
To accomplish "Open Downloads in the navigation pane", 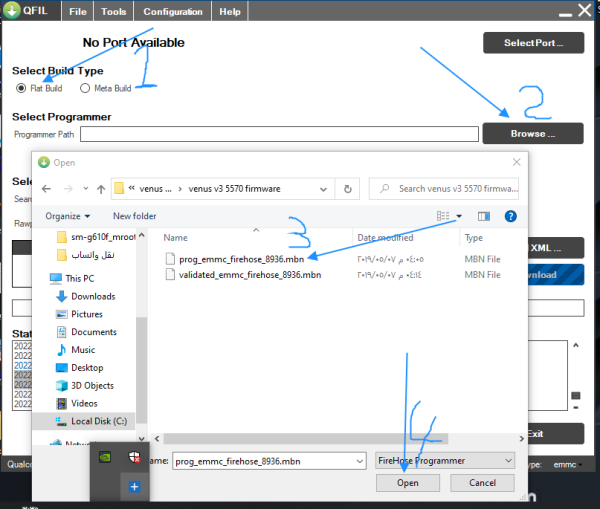I will pyautogui.click(x=86, y=296).
